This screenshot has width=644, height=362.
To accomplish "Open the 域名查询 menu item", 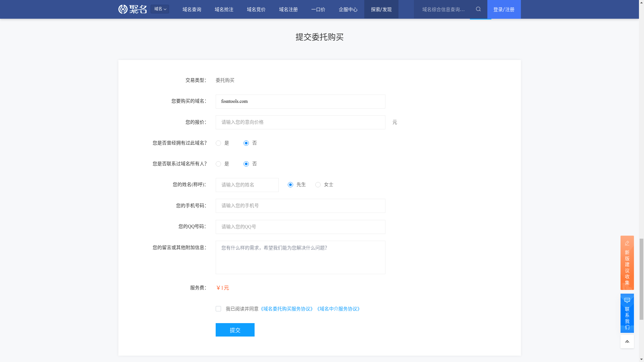I will tap(192, 9).
